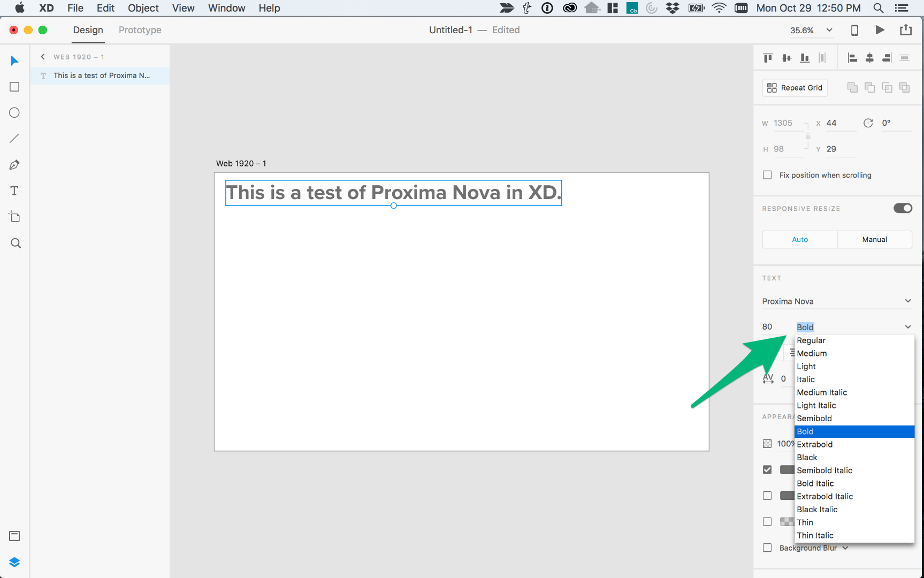Click the Align Left icon
This screenshot has height=578, width=924.
tap(853, 58)
